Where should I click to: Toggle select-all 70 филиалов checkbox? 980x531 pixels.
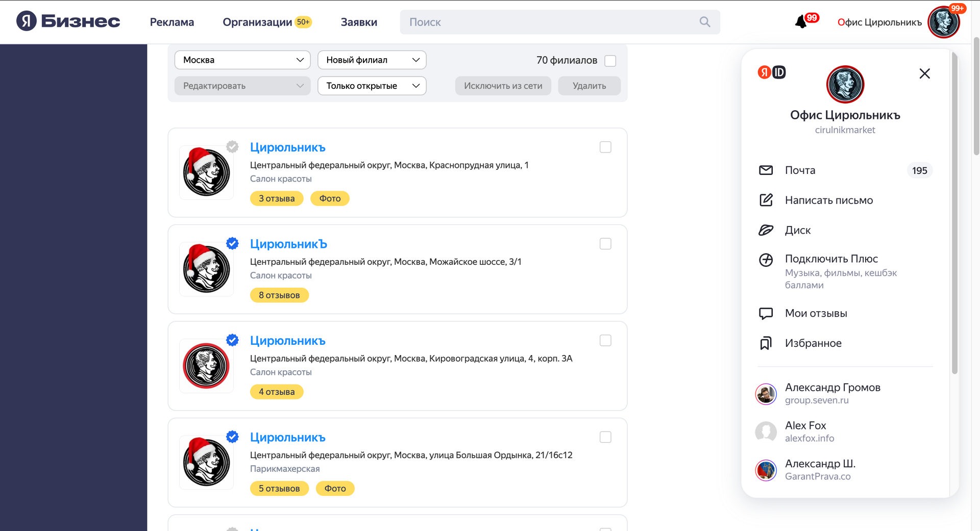(x=610, y=61)
